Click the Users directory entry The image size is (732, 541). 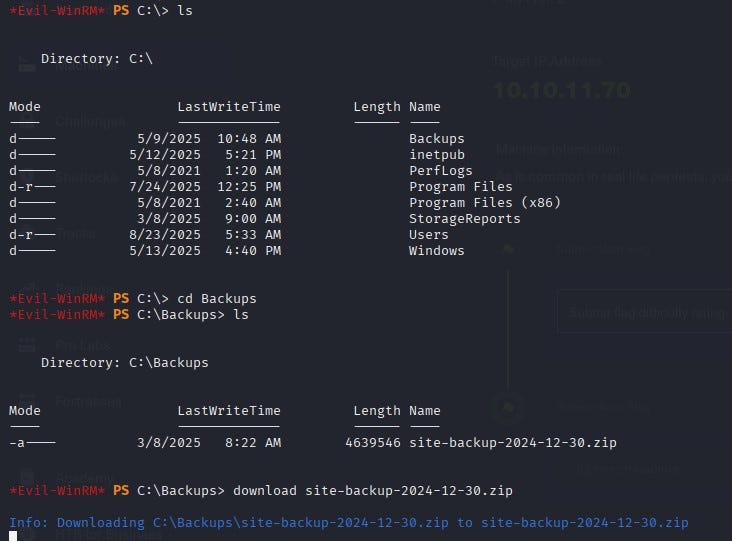pos(428,235)
